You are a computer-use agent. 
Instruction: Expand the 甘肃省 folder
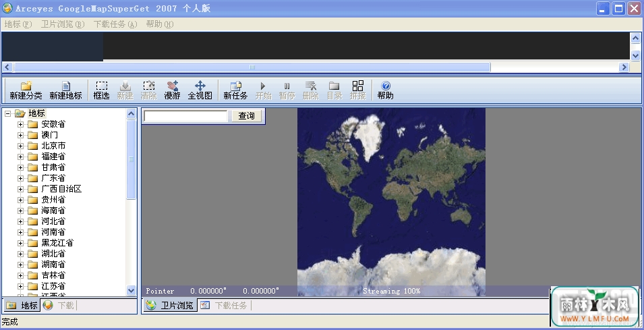pyautogui.click(x=20, y=167)
